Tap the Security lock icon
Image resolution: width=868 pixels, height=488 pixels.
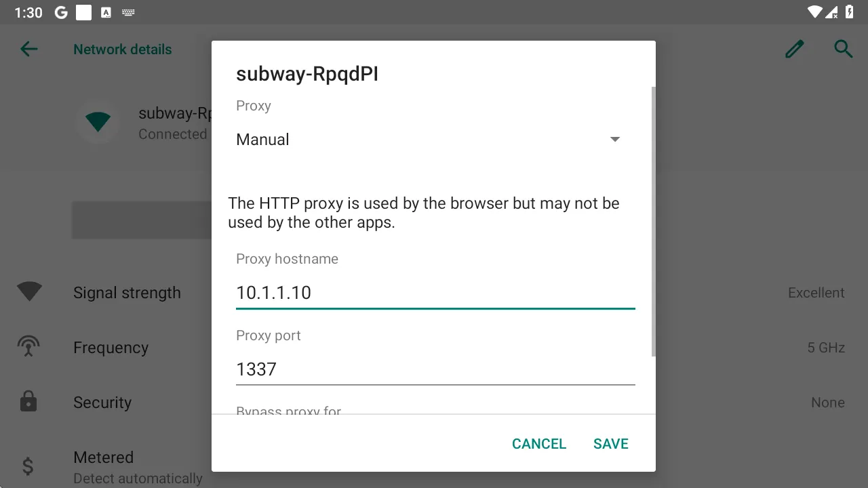(x=28, y=402)
